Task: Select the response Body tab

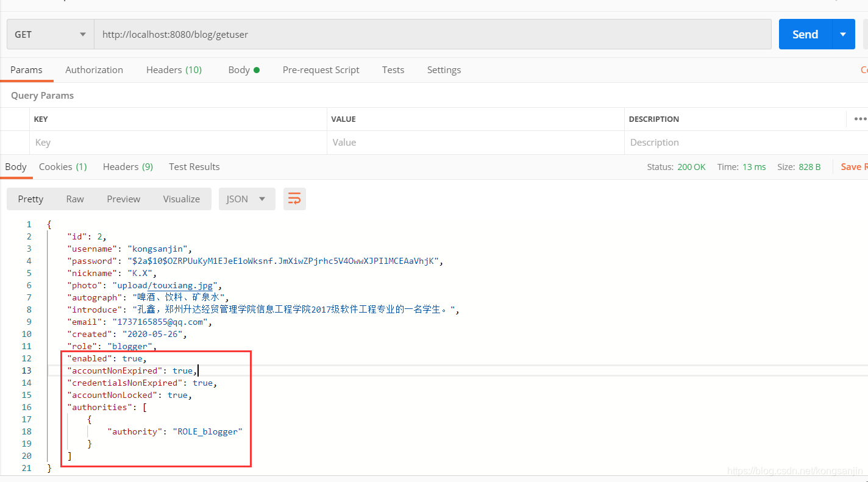Action: tap(16, 167)
